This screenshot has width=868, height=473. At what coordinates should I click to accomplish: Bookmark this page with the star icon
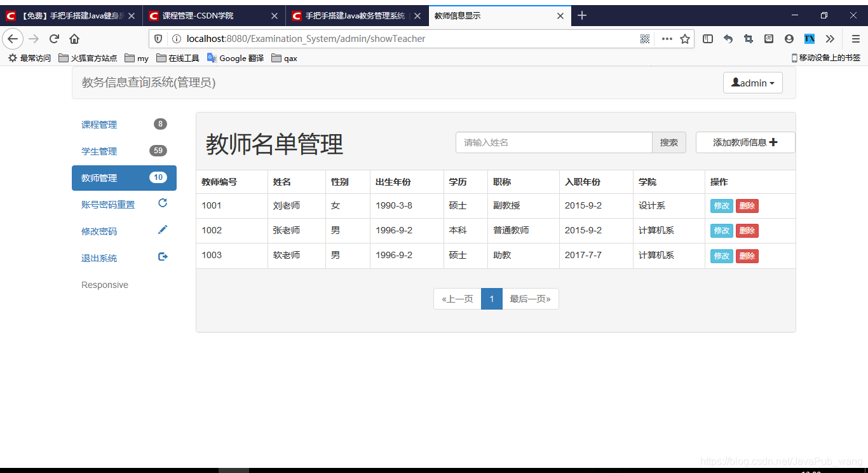685,39
